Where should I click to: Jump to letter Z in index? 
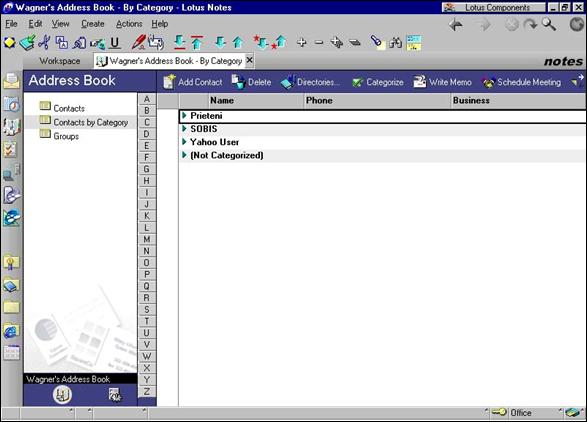147,392
